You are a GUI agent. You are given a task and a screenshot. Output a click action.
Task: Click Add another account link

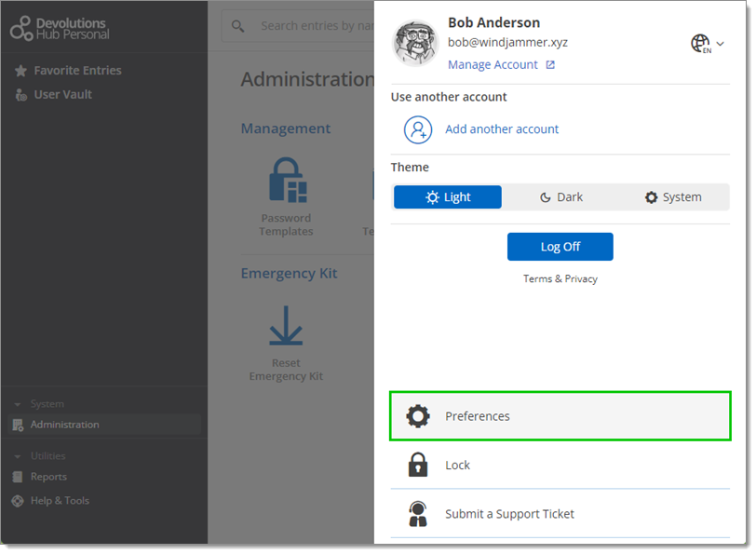point(502,129)
